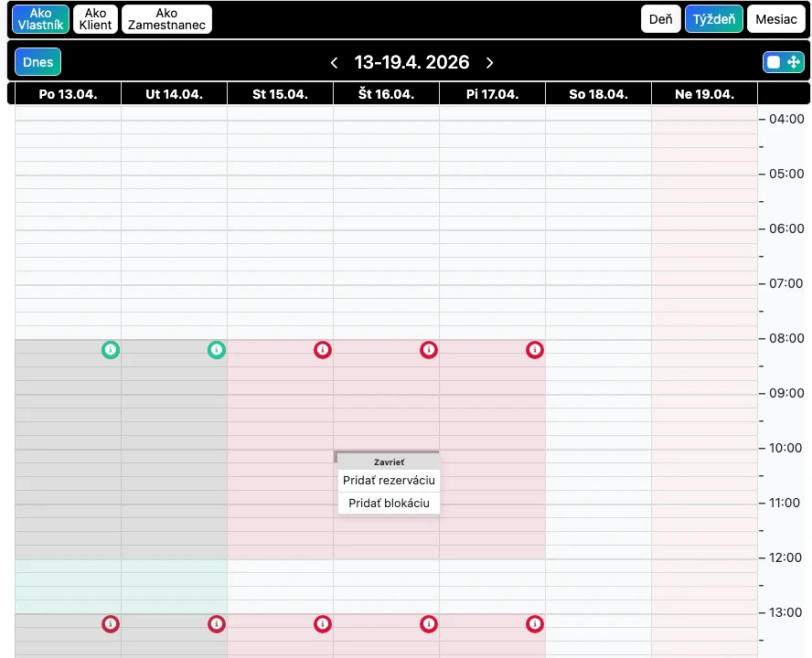The height and width of the screenshot is (658, 812).
Task: Switch to Ako Vlastník role
Action: click(x=40, y=19)
